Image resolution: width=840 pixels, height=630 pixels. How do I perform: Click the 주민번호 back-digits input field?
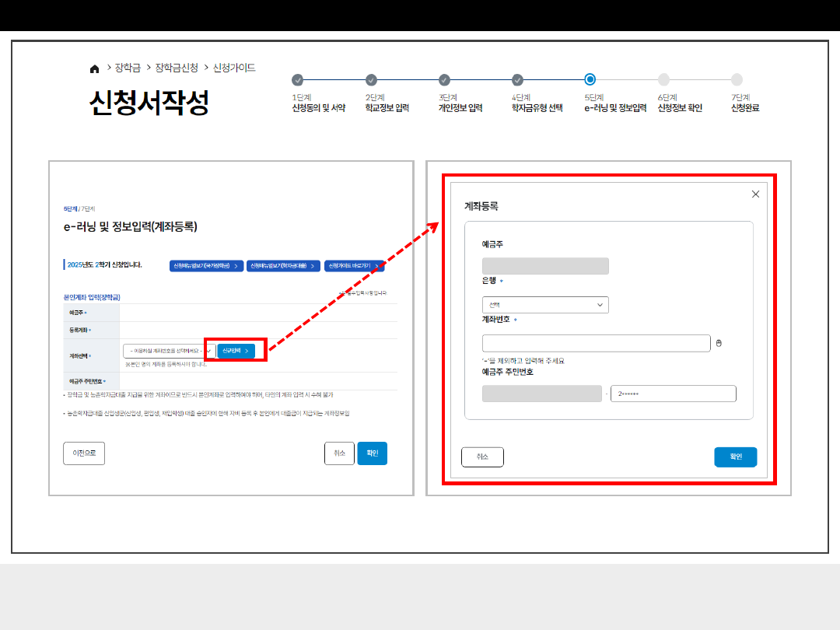673,394
